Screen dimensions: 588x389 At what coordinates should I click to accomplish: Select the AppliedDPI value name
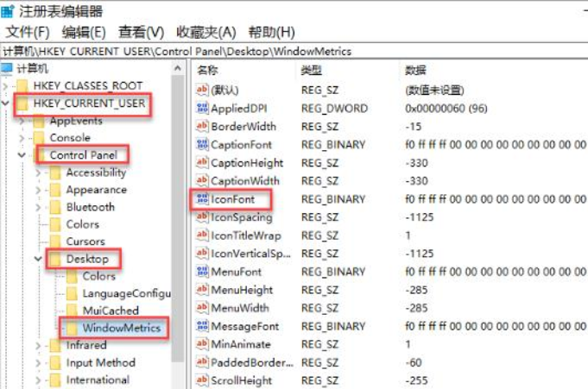tap(239, 109)
